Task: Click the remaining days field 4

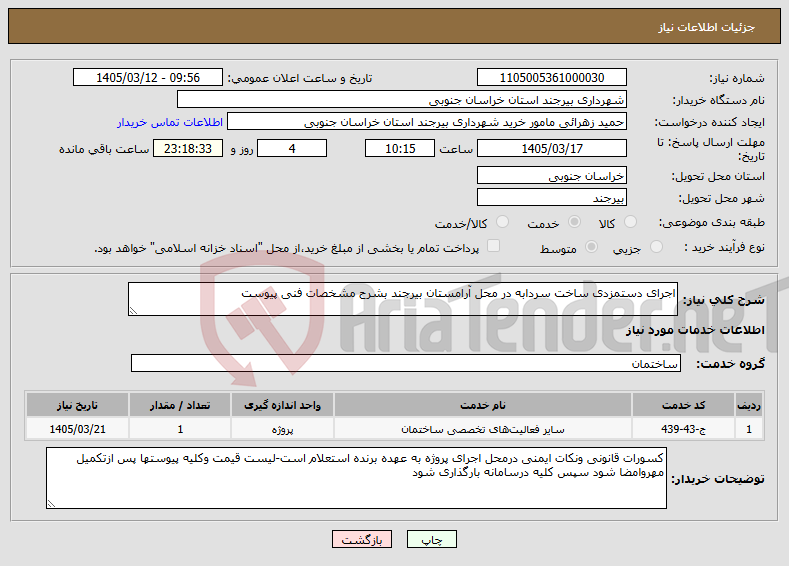Action: coord(292,148)
